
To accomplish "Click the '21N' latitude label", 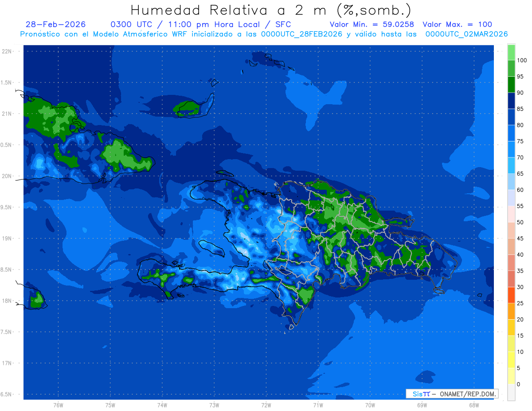I will click(7, 114).
